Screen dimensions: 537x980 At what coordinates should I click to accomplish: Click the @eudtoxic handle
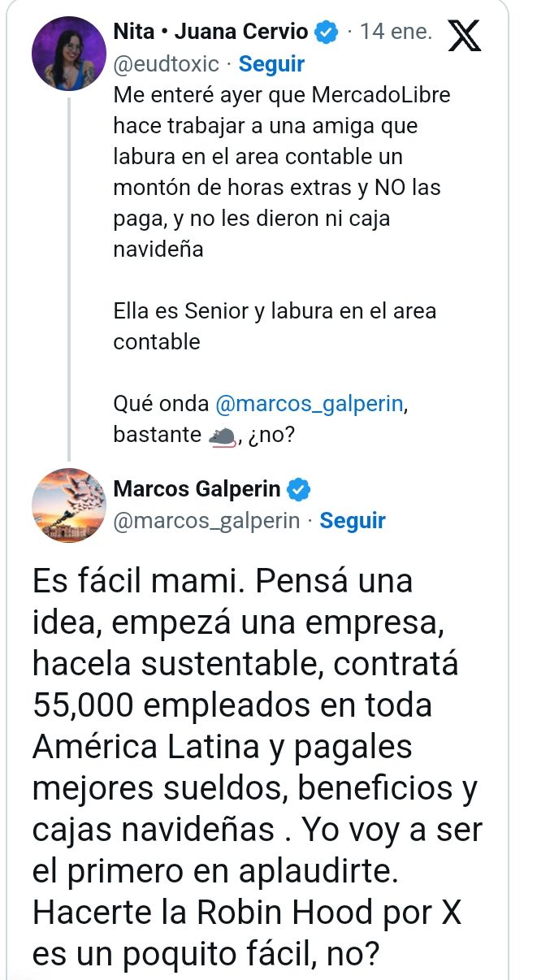(167, 63)
